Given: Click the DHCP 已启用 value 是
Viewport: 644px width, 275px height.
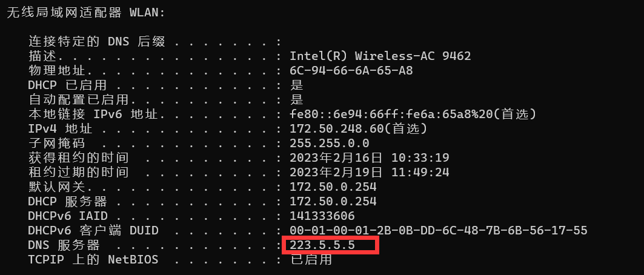Looking at the screenshot, I should point(296,85).
